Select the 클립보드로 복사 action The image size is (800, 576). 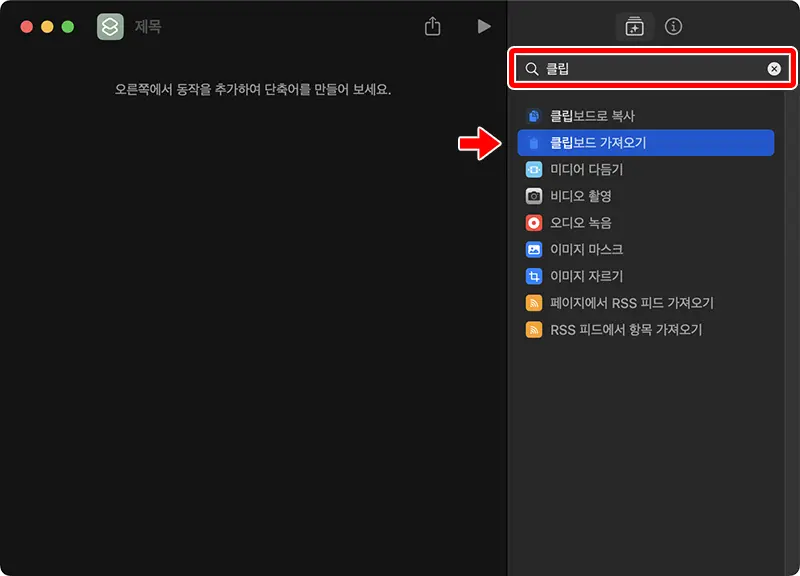pyautogui.click(x=590, y=116)
